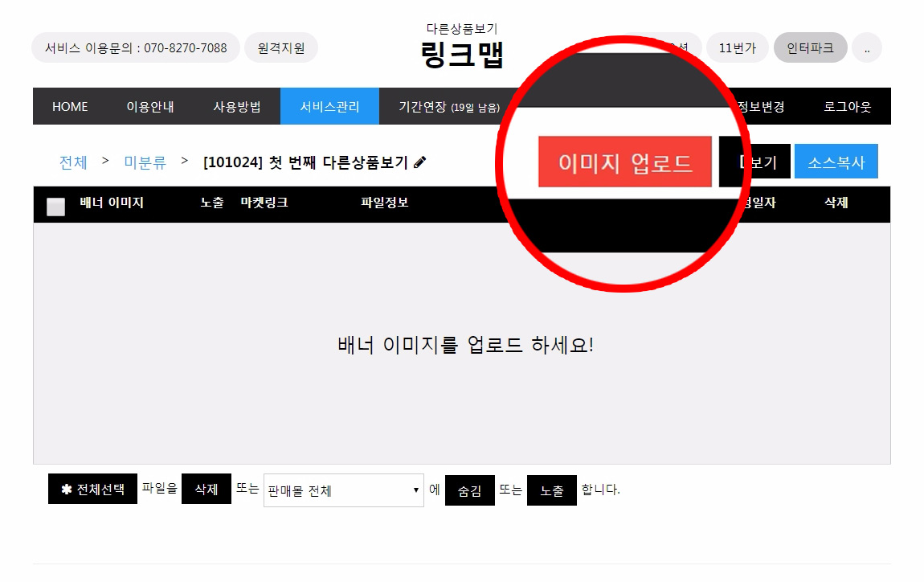The image size is (924, 582).
Task: Open the 서비스관리 menu tab
Action: point(329,107)
